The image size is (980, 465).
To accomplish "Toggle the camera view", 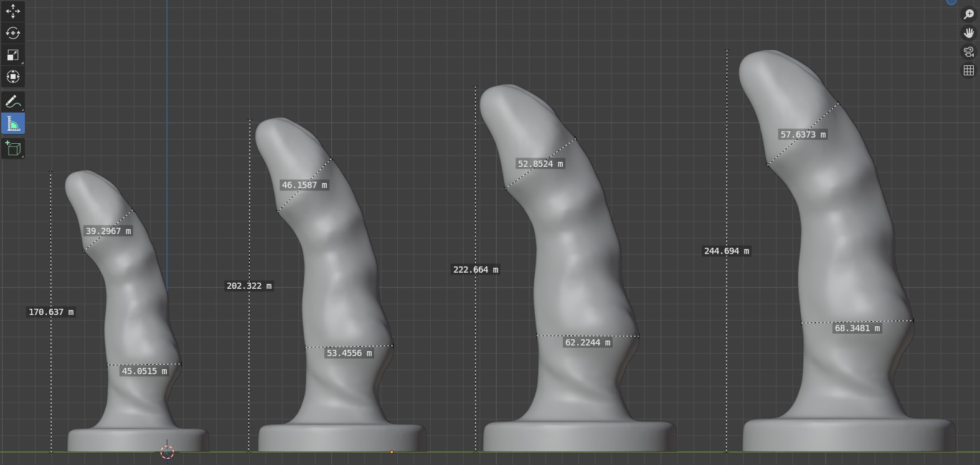I will [968, 52].
